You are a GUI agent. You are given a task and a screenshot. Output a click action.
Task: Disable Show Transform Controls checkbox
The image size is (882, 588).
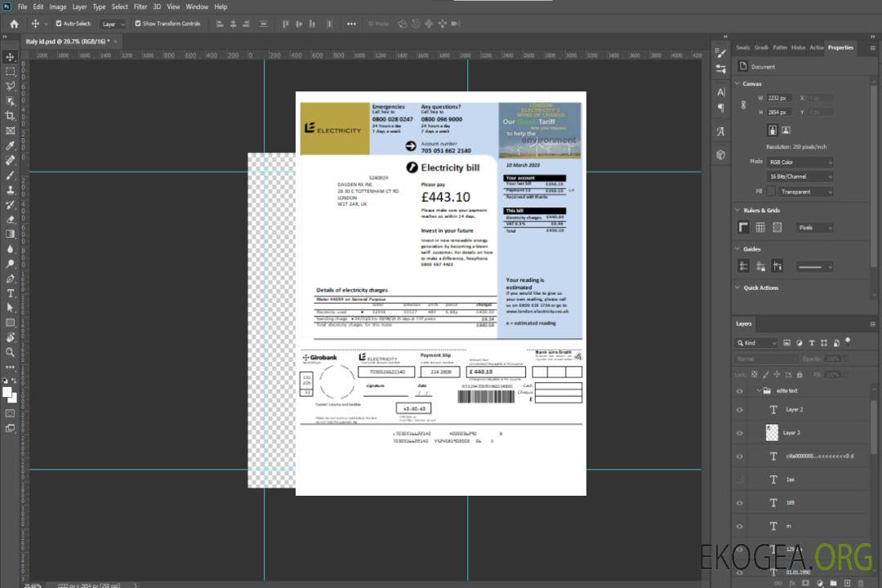point(138,24)
